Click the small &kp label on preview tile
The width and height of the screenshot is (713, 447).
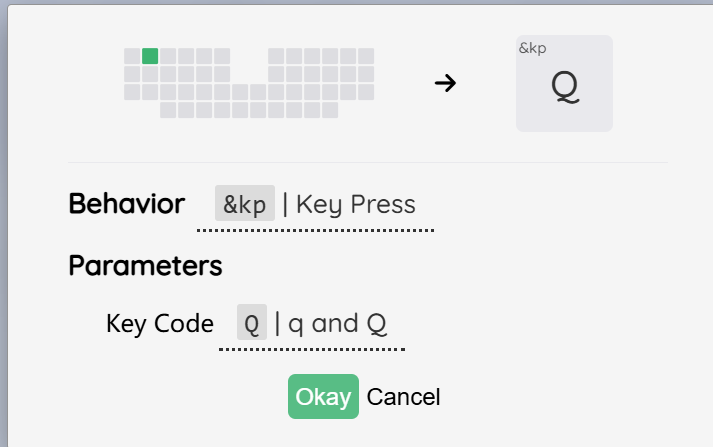click(x=532, y=48)
